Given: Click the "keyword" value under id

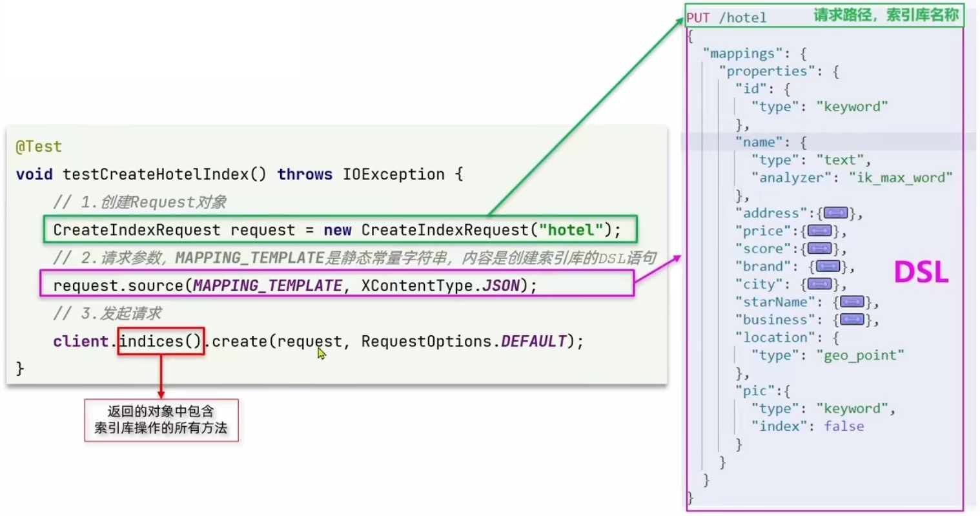Looking at the screenshot, I should (x=852, y=107).
